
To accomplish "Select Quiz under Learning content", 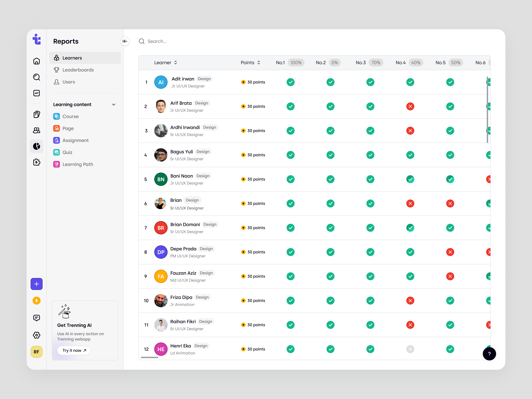I will [67, 152].
